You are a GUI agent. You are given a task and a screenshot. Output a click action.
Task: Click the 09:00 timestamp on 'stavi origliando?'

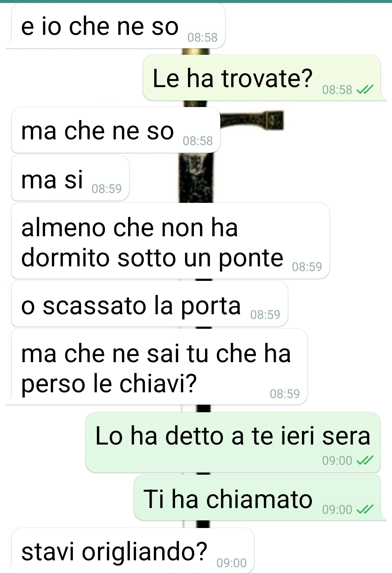(232, 563)
